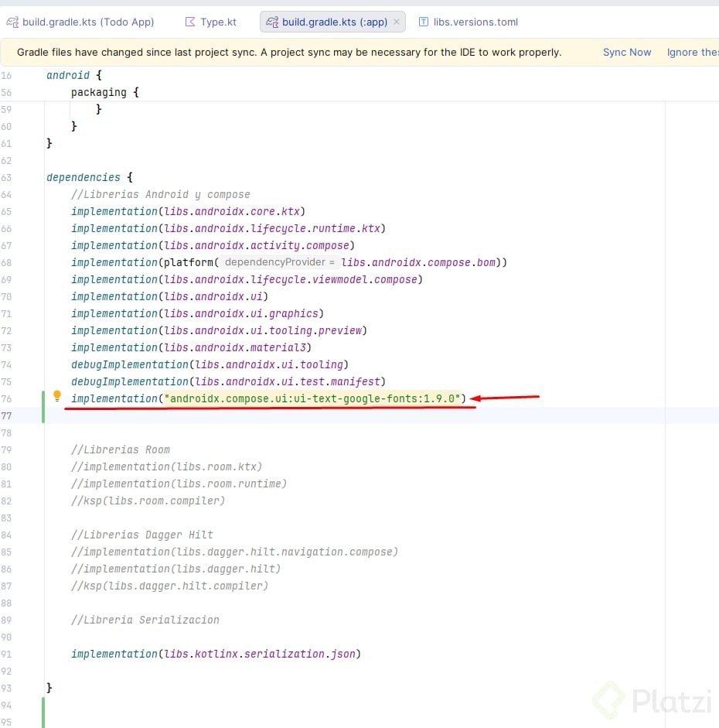Open the build.gradle.kts (Todo App) tab

pyautogui.click(x=80, y=22)
